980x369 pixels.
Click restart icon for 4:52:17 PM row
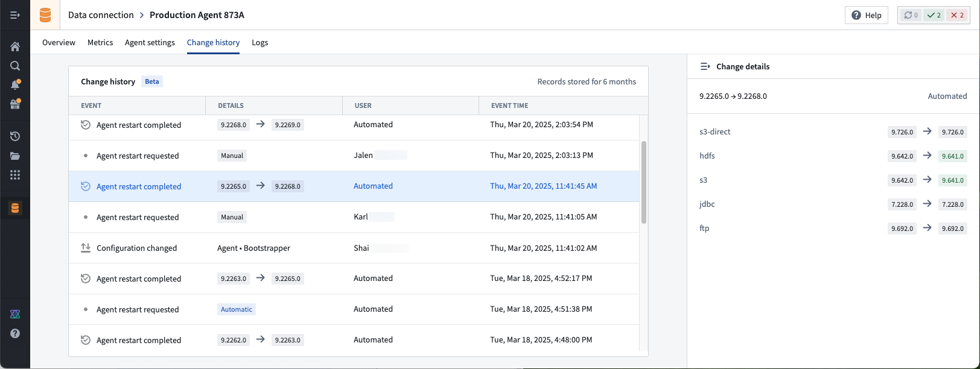click(x=86, y=279)
